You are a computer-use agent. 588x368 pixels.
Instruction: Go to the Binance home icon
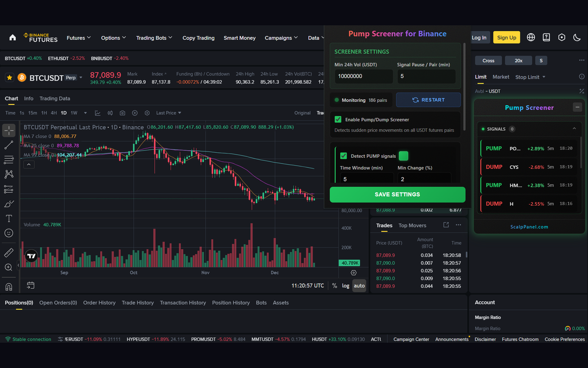pos(12,38)
